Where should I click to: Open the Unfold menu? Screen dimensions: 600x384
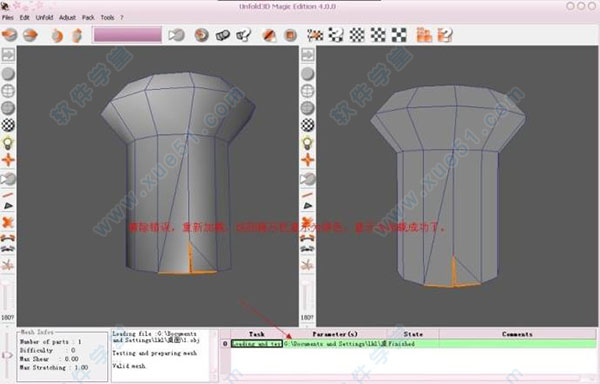pyautogui.click(x=44, y=18)
